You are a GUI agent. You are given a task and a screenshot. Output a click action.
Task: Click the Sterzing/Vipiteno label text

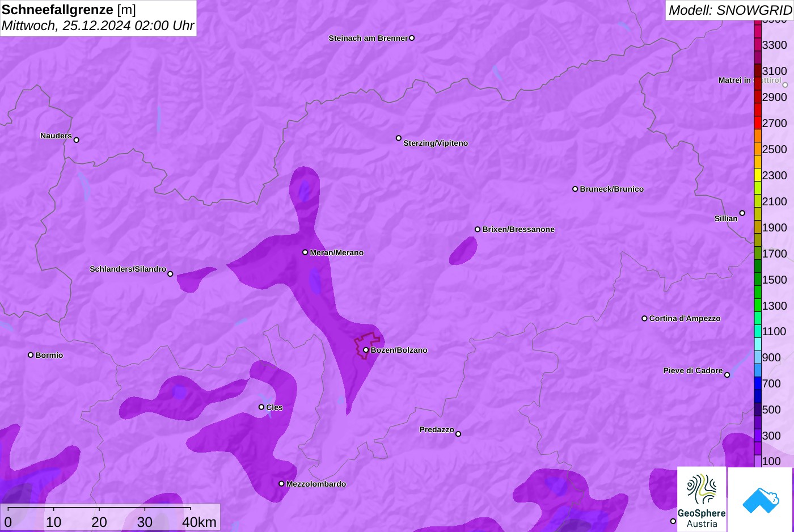[436, 143]
